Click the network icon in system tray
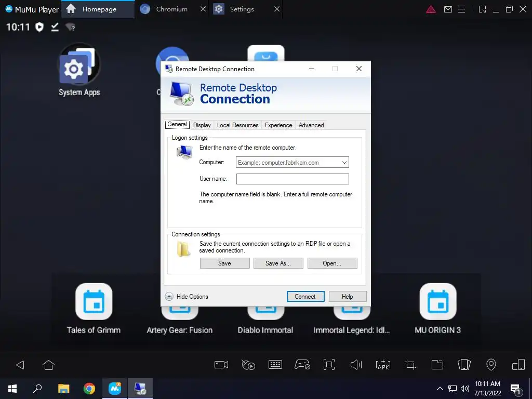The image size is (532, 399). point(453,389)
